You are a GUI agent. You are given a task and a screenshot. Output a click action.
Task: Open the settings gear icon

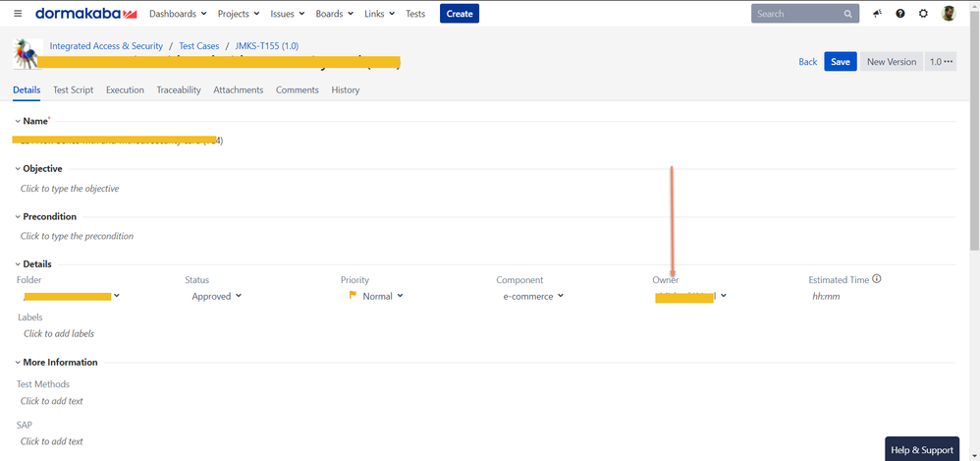click(923, 13)
